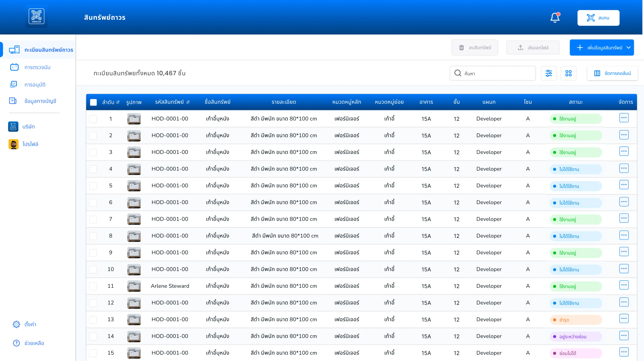
Task: Open the three-dot menu for row 4
Action: coord(624,169)
